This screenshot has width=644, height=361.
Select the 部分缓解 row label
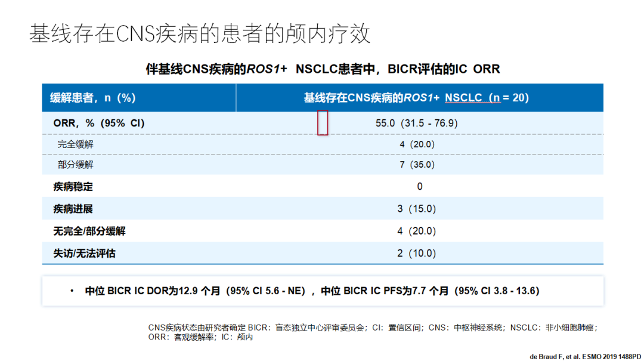pyautogui.click(x=76, y=165)
